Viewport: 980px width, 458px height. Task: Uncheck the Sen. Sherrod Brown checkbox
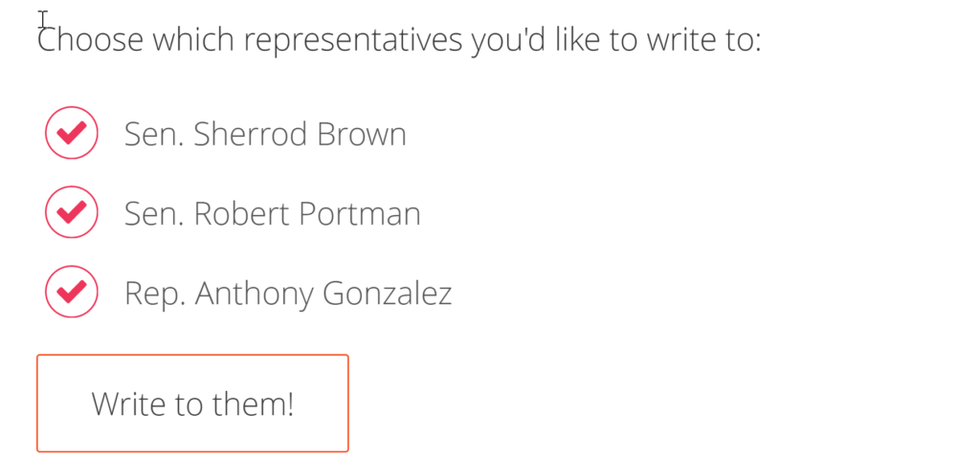72,134
